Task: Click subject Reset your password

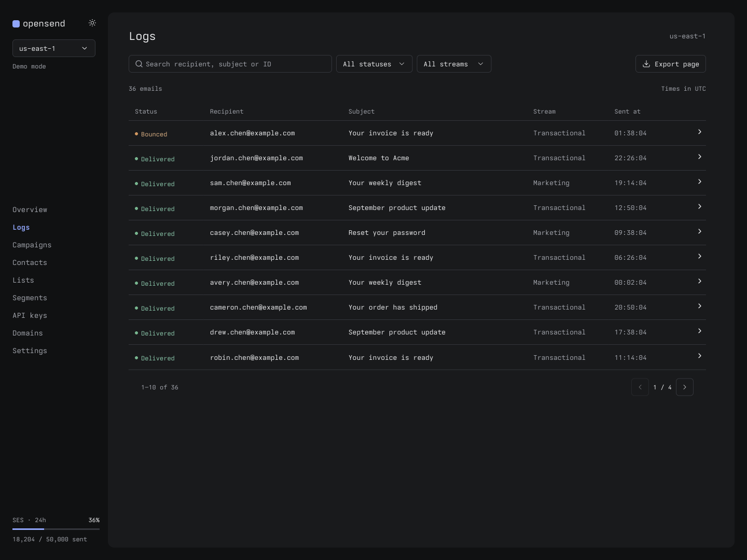Action: pos(387,233)
